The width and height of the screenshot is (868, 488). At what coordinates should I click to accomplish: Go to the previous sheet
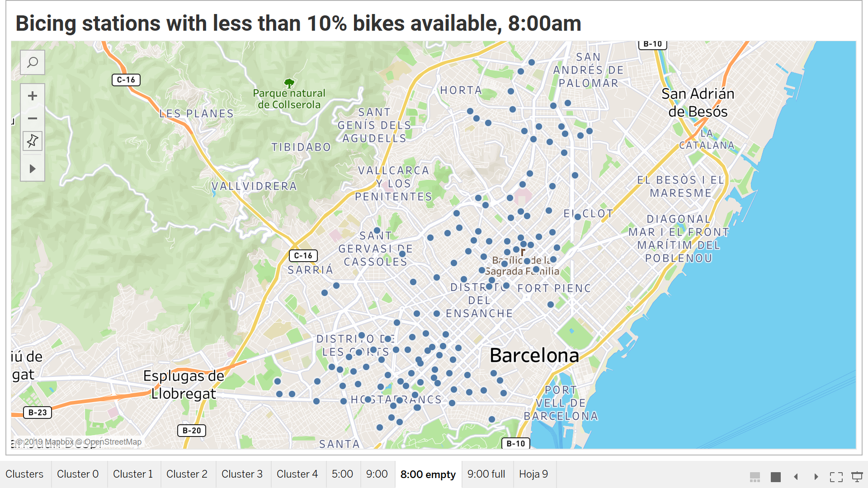coord(796,477)
